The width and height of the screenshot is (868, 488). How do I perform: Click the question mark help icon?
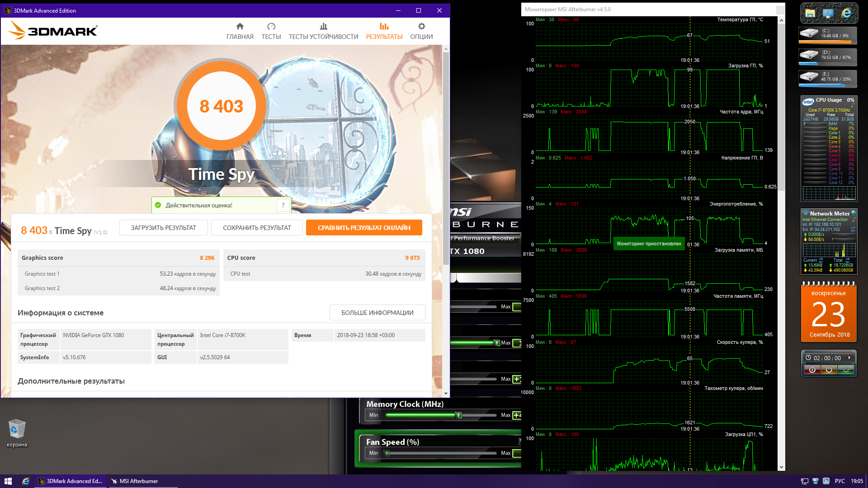click(x=283, y=205)
